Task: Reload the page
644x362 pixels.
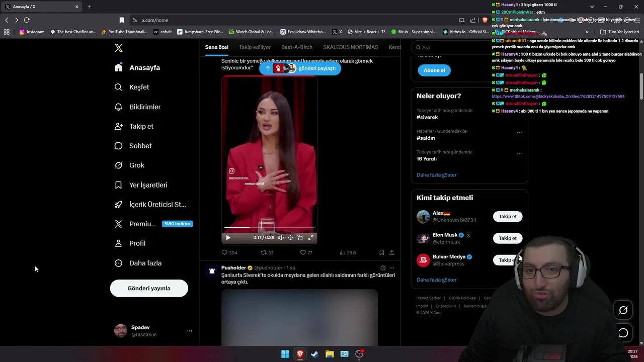Action: point(27,20)
